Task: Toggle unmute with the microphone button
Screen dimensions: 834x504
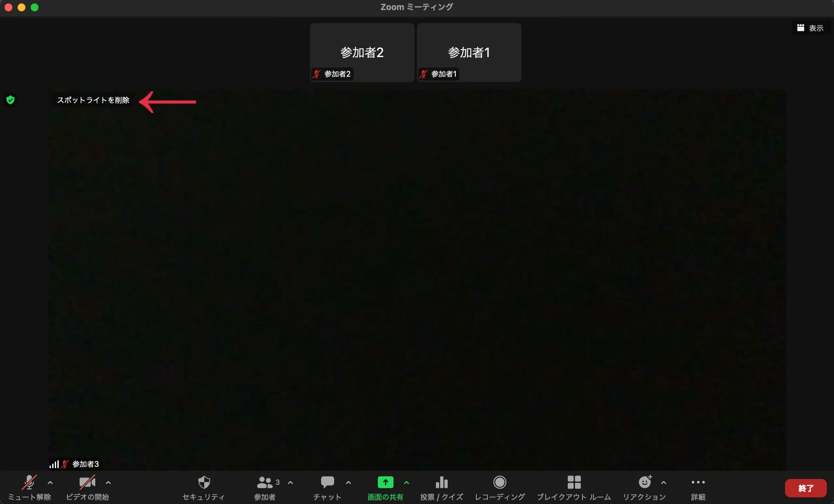Action: (x=29, y=482)
